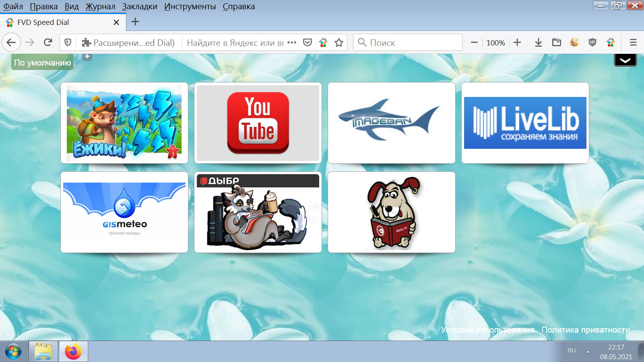Zoom in with the plus button
This screenshot has width=644, height=362.
coord(517,42)
